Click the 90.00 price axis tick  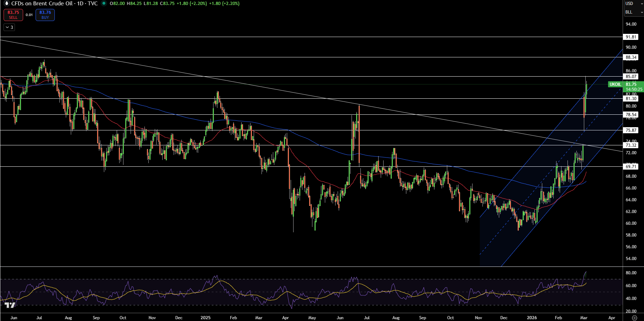point(631,47)
